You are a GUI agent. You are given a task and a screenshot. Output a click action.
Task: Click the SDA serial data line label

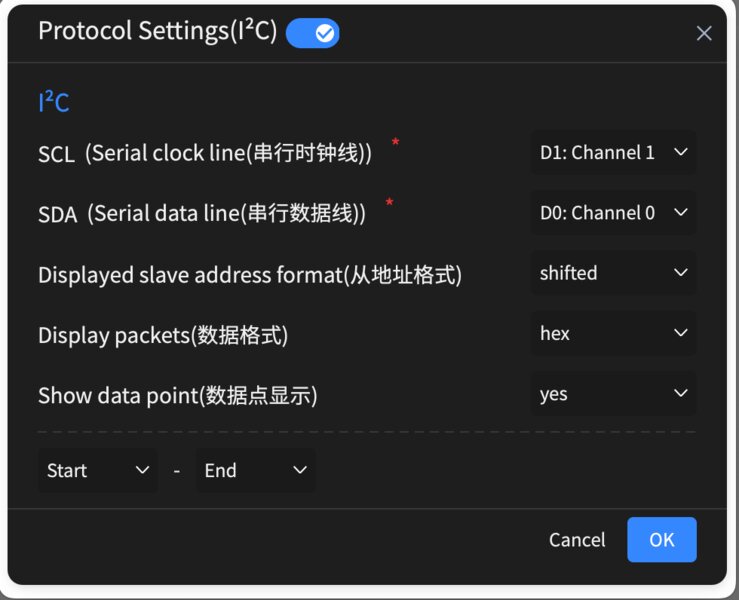(202, 214)
